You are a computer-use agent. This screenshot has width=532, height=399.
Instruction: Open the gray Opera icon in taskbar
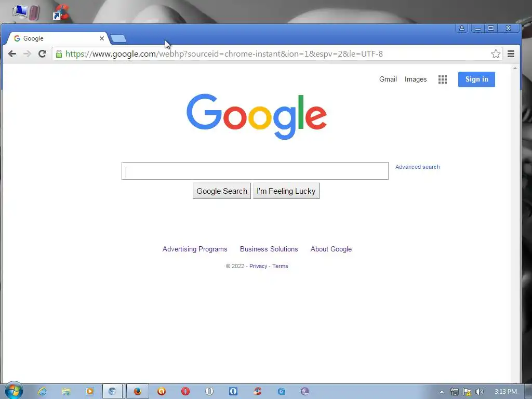coord(209,392)
